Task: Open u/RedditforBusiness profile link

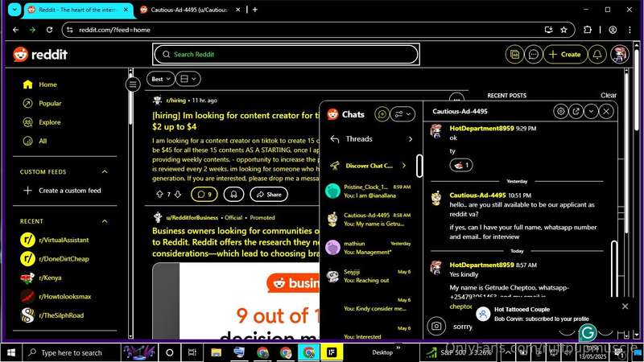Action: click(x=192, y=217)
